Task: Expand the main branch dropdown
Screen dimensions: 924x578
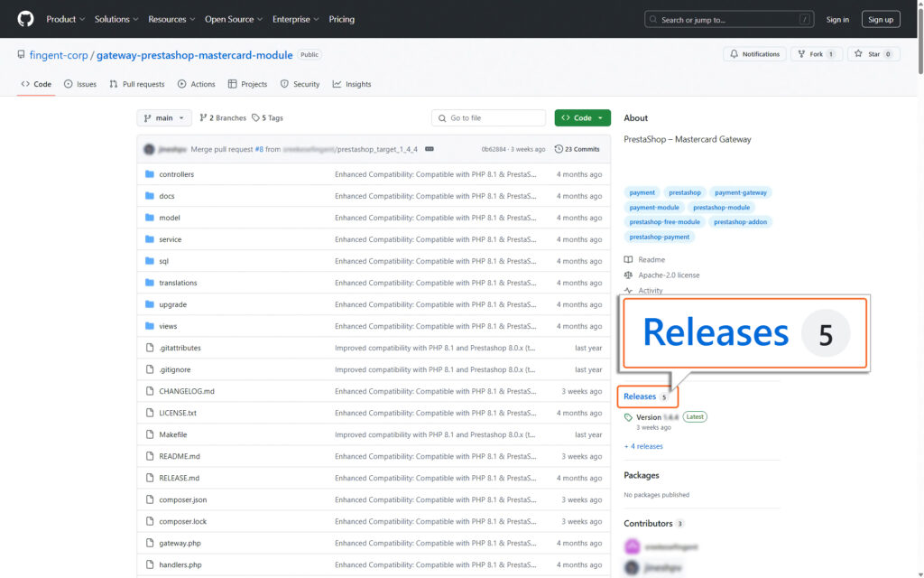Action: 163,117
